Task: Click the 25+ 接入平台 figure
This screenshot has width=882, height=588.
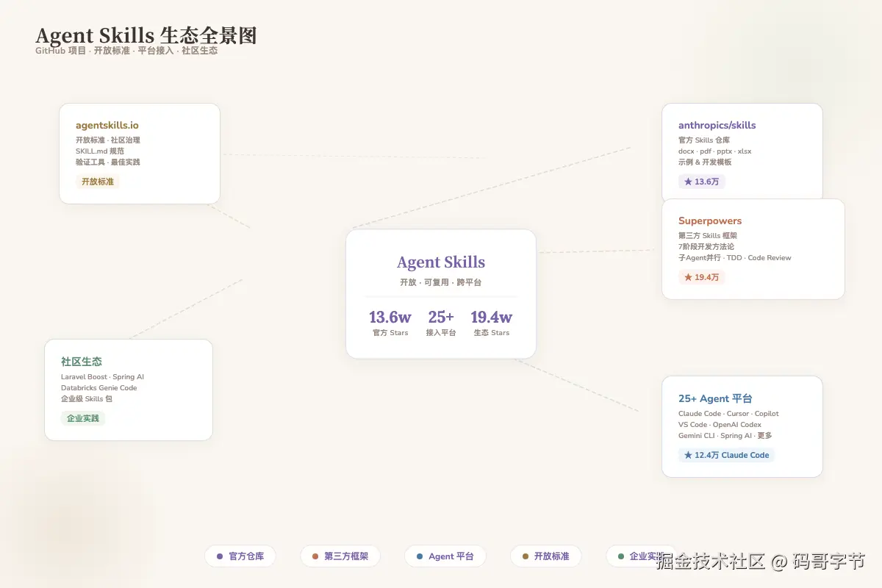Action: point(441,323)
